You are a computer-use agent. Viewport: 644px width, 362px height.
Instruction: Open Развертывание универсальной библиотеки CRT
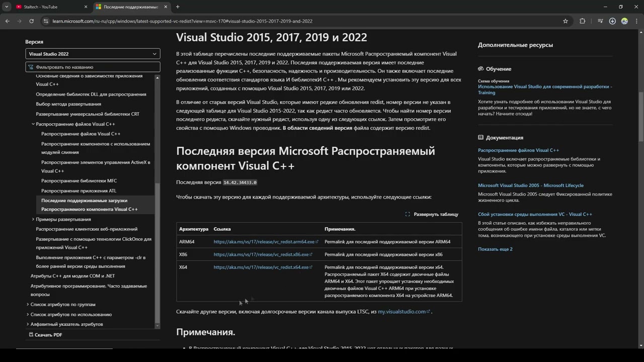[88, 114]
